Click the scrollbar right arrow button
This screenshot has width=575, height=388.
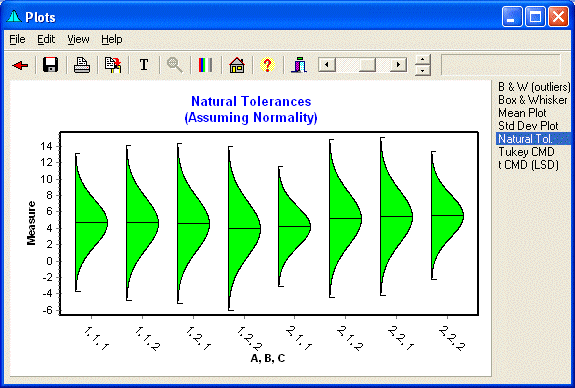pos(398,65)
